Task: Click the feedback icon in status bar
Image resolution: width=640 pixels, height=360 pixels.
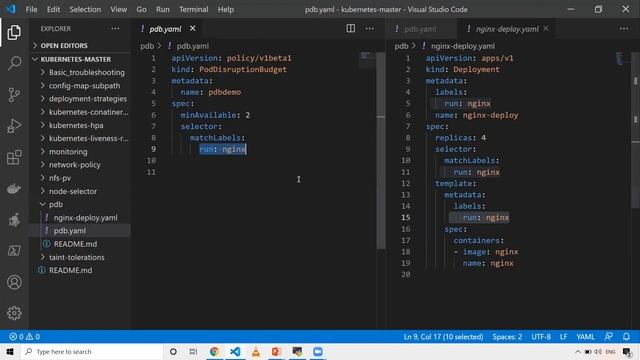Action: pyautogui.click(x=608, y=337)
